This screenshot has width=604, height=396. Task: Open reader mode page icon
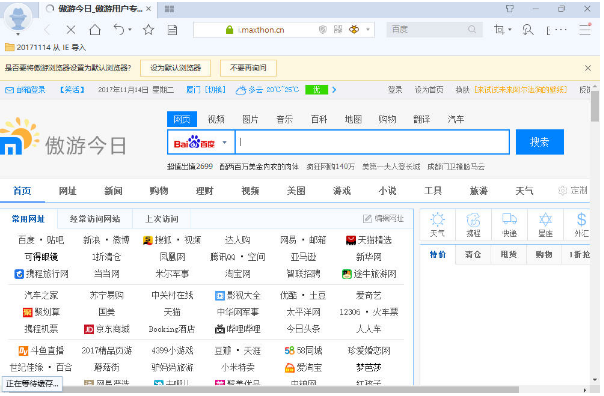click(172, 30)
